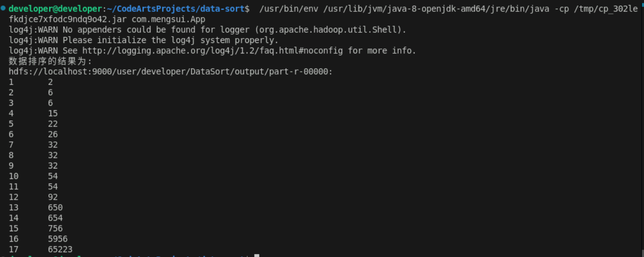Click the (org.apache.hadoop.util.Shell) logger name
Screen dimensions: 644x257
point(330,30)
